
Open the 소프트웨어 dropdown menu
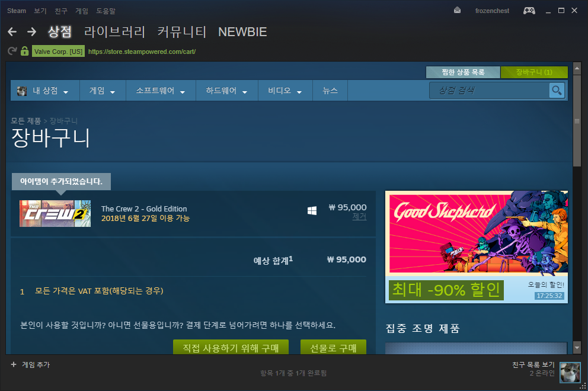(x=161, y=91)
